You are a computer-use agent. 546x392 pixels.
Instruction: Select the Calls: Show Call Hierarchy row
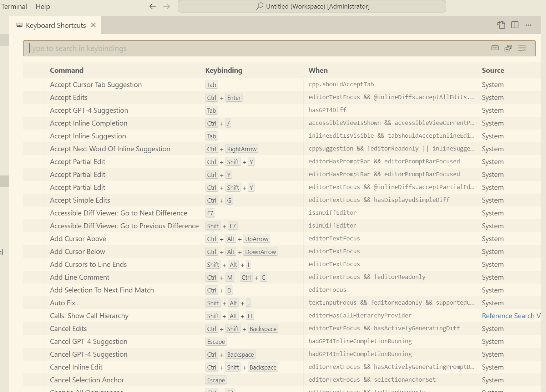[282, 316]
